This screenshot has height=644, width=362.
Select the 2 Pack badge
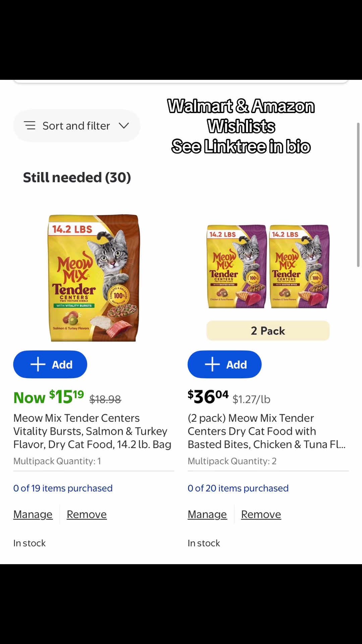[x=268, y=331]
